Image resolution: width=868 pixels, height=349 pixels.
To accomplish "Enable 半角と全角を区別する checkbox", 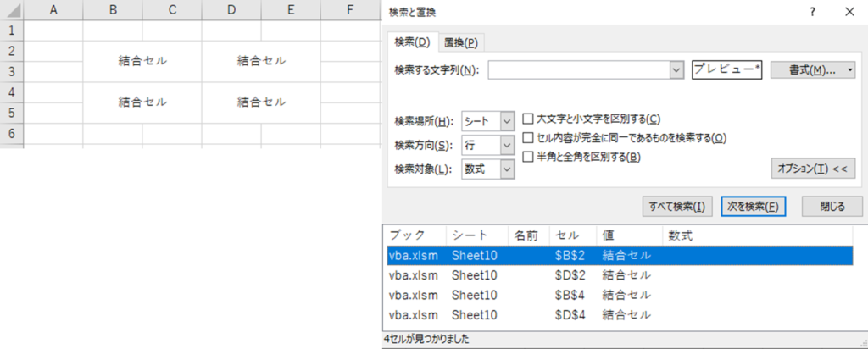I will 528,157.
